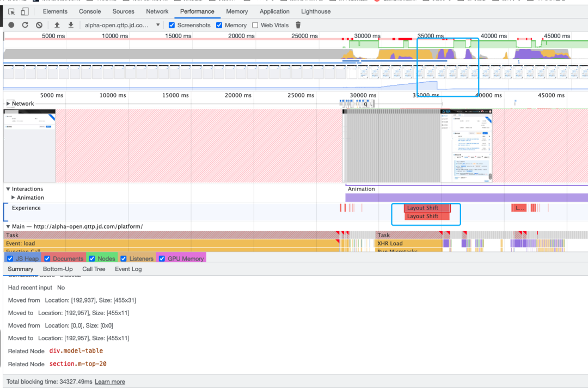Viewport: 588px width, 388px height.
Task: Switch to the Network panel tab
Action: point(157,11)
